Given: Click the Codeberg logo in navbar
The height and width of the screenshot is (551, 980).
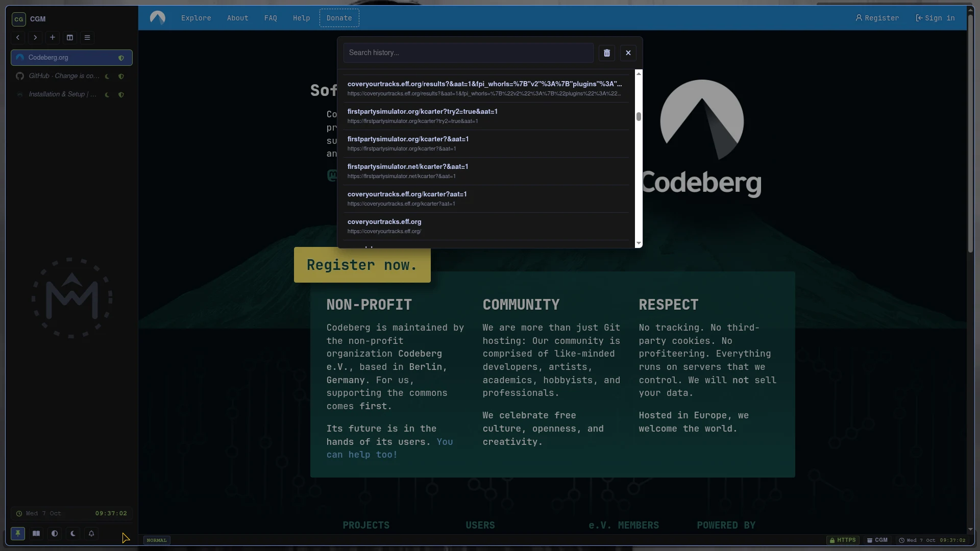Looking at the screenshot, I should pyautogui.click(x=158, y=18).
